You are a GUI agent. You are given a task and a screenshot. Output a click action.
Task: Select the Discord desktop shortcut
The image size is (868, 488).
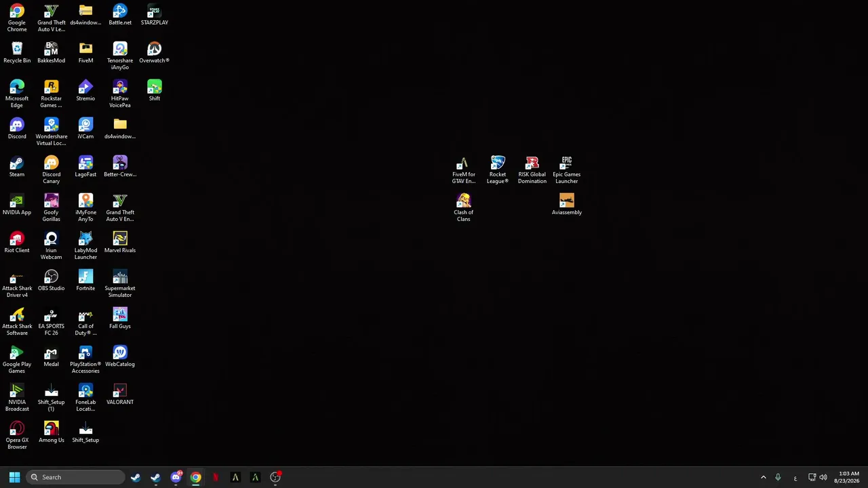point(17,129)
